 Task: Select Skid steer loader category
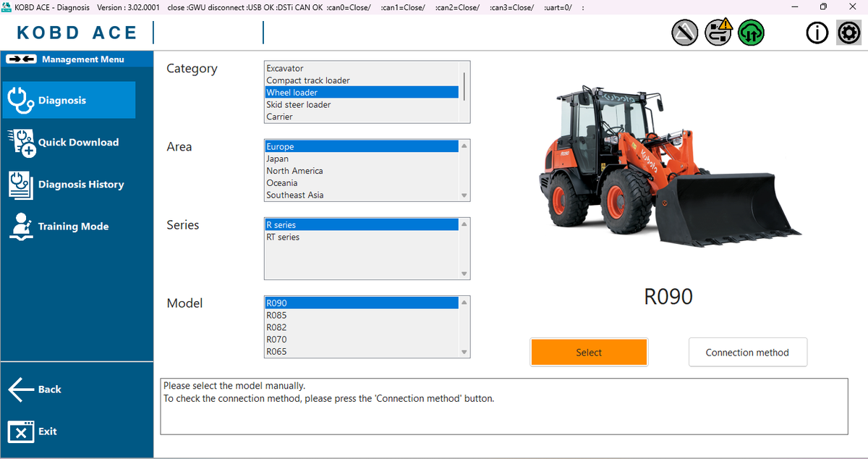pyautogui.click(x=362, y=104)
